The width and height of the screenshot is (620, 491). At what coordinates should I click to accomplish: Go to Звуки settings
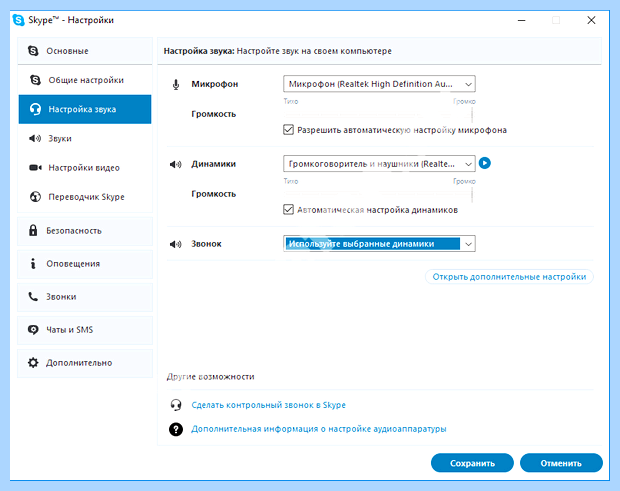(85, 138)
